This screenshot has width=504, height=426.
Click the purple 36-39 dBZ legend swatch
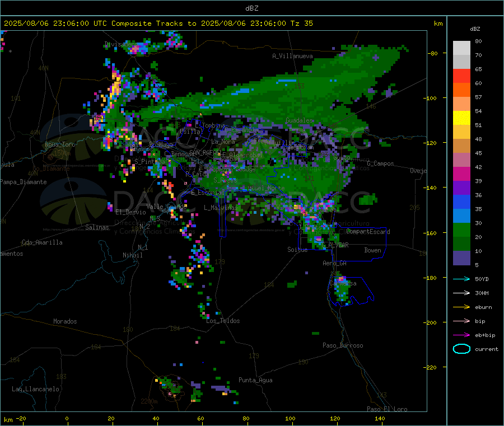461,188
